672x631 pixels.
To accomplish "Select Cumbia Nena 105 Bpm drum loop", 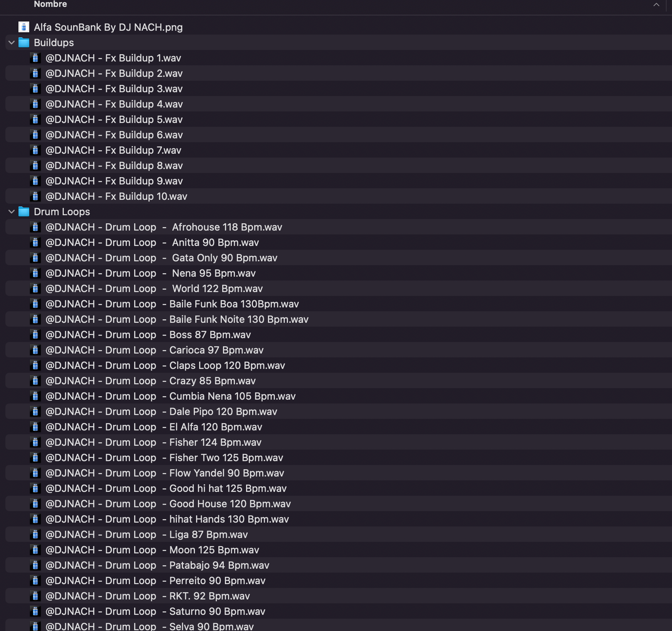I will (x=170, y=396).
